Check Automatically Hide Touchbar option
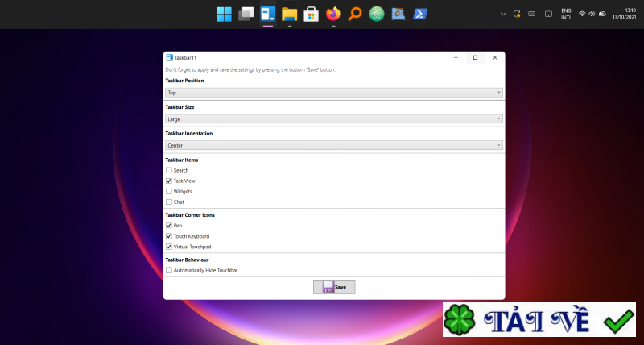 point(169,270)
